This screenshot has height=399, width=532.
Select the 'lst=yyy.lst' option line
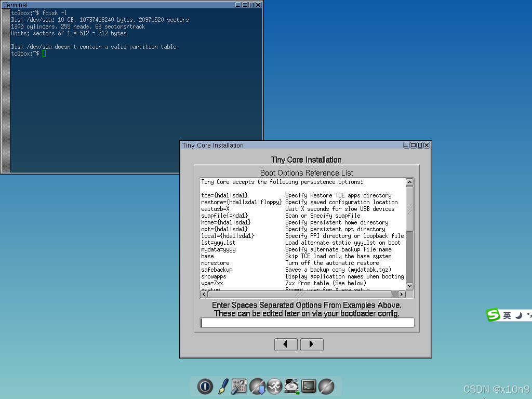(x=218, y=243)
